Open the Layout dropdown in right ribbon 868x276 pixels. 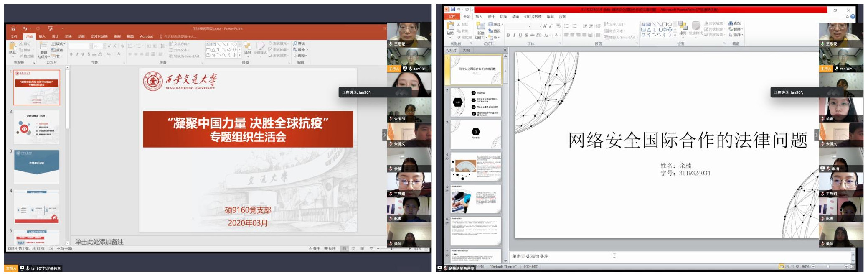click(x=495, y=24)
